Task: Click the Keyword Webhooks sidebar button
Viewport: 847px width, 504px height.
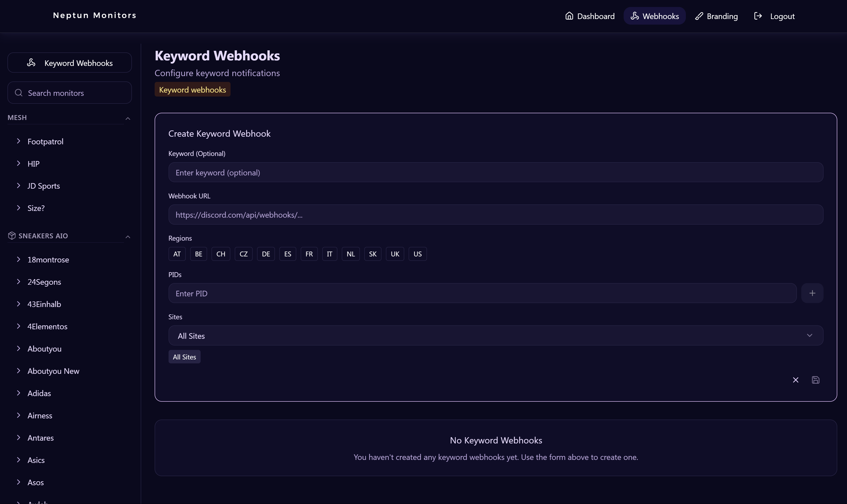Action: point(70,63)
